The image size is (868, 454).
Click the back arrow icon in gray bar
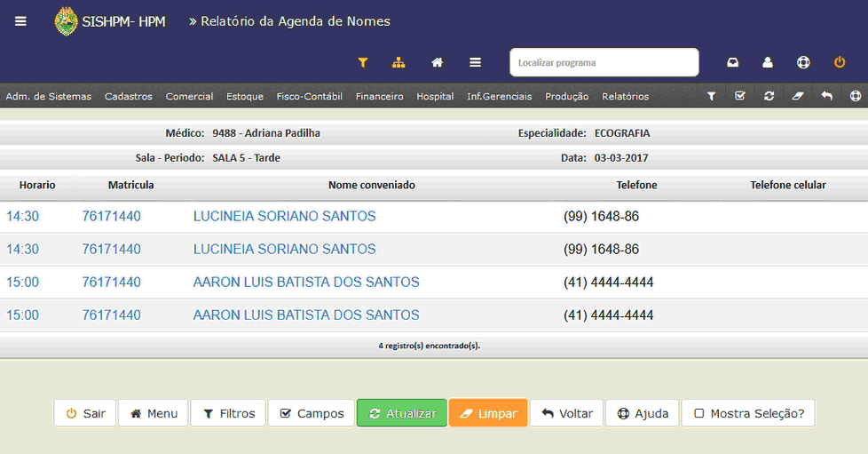point(826,96)
